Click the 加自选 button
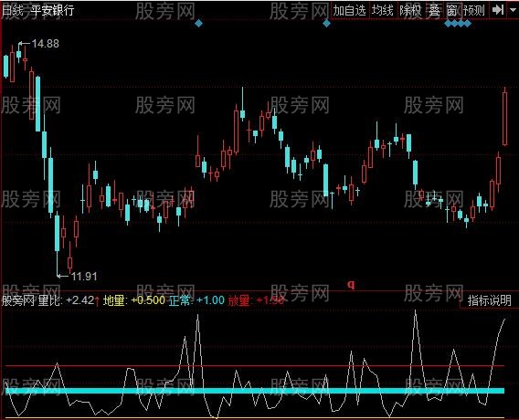The image size is (519, 420). 350,11
